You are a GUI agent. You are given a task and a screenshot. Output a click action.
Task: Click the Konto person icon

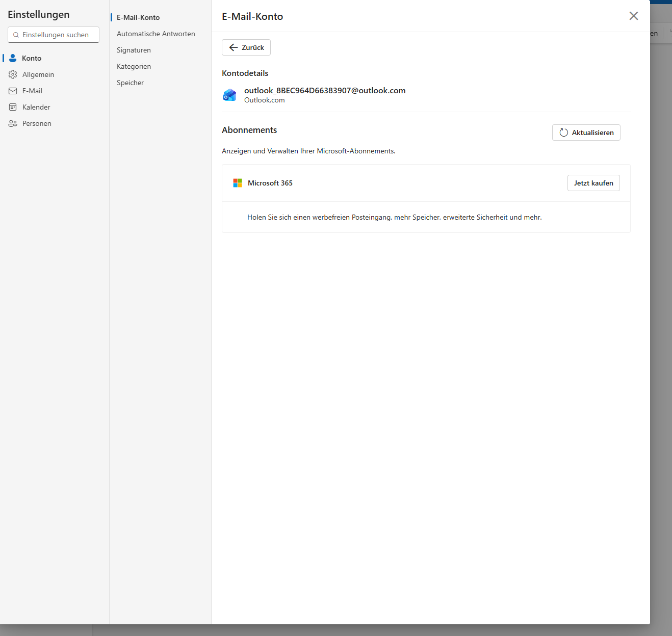pyautogui.click(x=13, y=58)
